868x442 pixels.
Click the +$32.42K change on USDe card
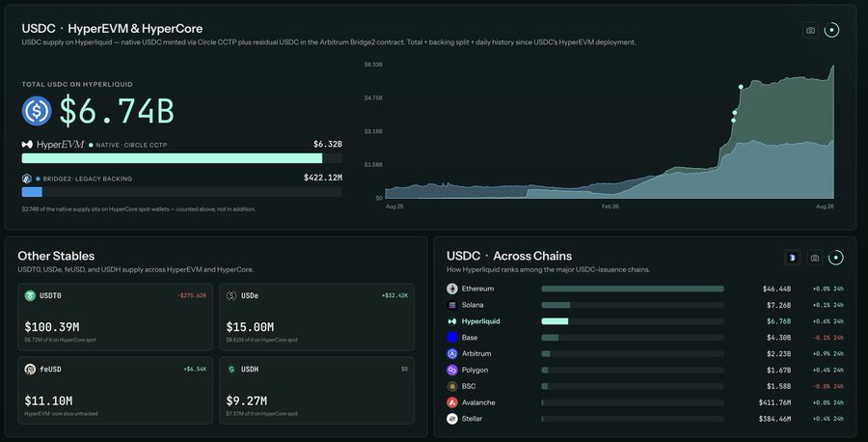tap(394, 295)
